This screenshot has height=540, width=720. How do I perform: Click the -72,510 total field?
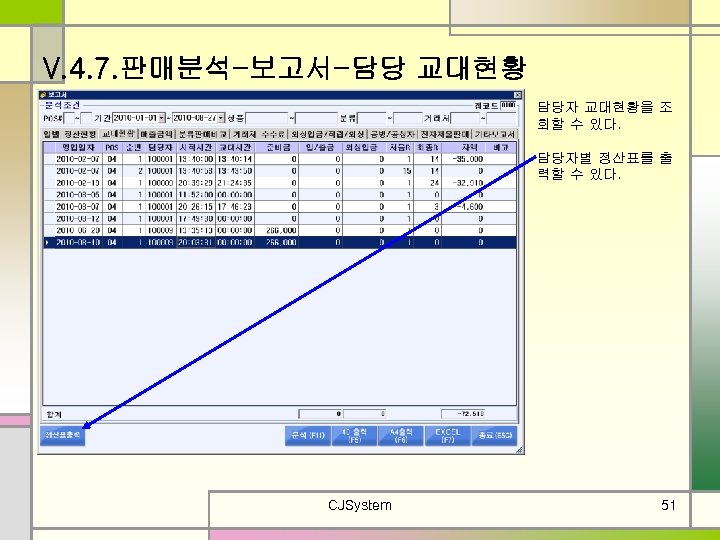coord(463,414)
